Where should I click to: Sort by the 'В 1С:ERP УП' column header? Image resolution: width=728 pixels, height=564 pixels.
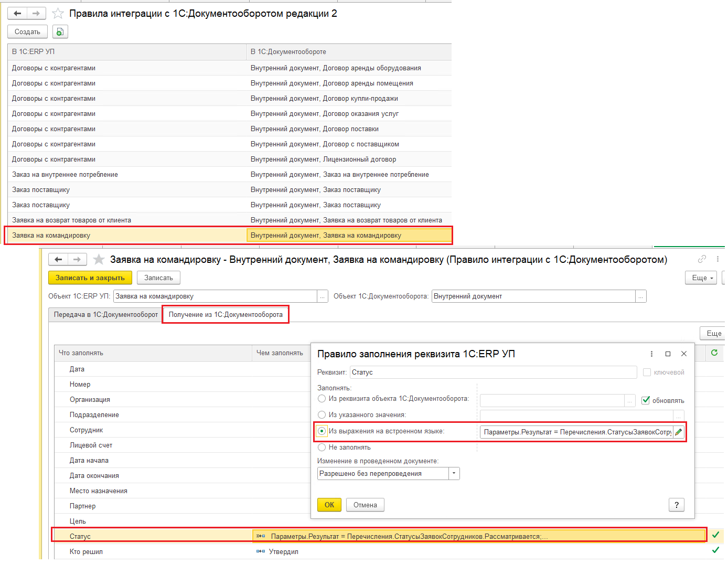pyautogui.click(x=127, y=52)
